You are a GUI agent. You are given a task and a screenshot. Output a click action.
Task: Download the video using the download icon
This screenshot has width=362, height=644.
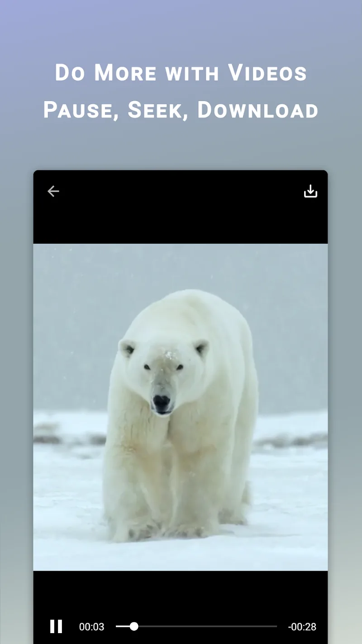click(310, 192)
